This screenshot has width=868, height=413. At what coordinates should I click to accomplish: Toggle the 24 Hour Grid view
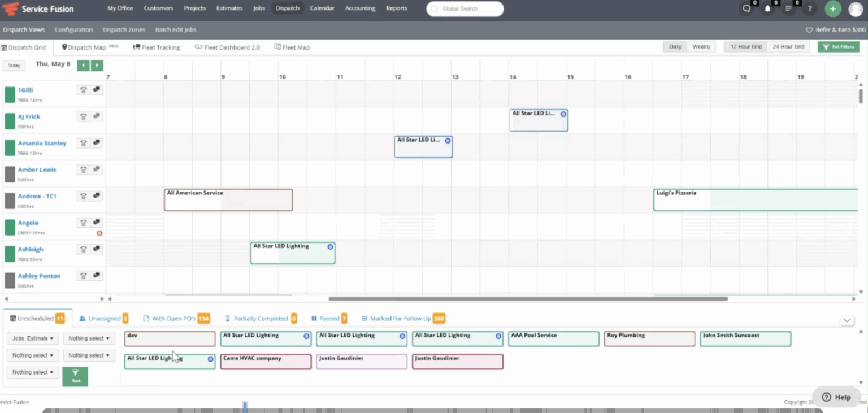tap(788, 47)
